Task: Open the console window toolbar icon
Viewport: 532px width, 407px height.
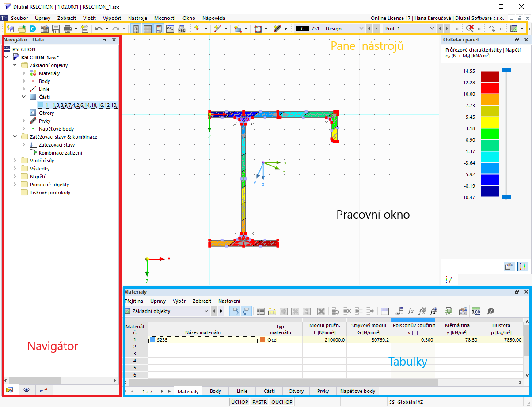Action: point(170,29)
